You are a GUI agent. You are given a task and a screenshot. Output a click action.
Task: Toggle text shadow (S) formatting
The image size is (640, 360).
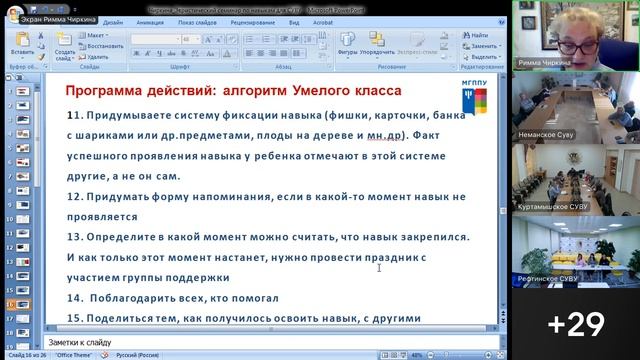point(183,53)
